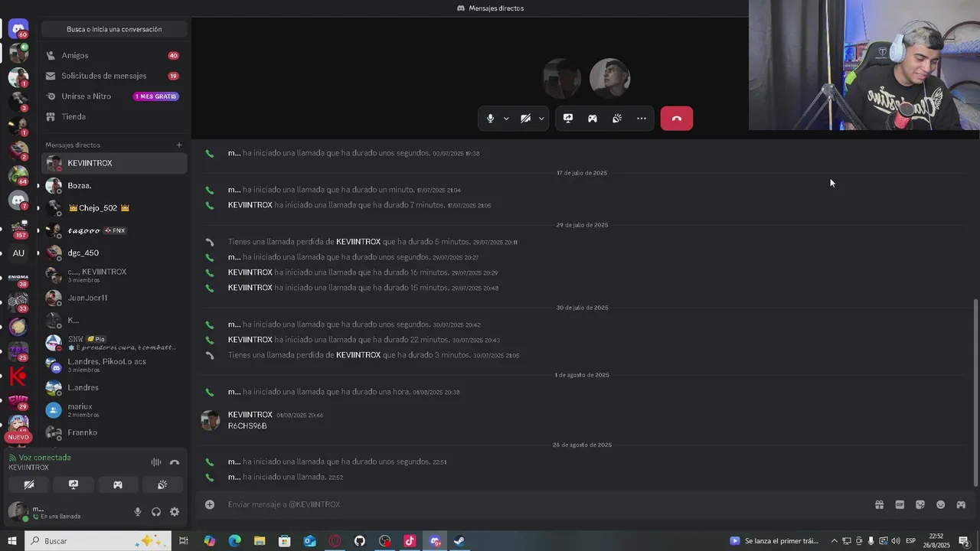The width and height of the screenshot is (980, 551).
Task: Open microphone input options chevron
Action: pos(506,119)
